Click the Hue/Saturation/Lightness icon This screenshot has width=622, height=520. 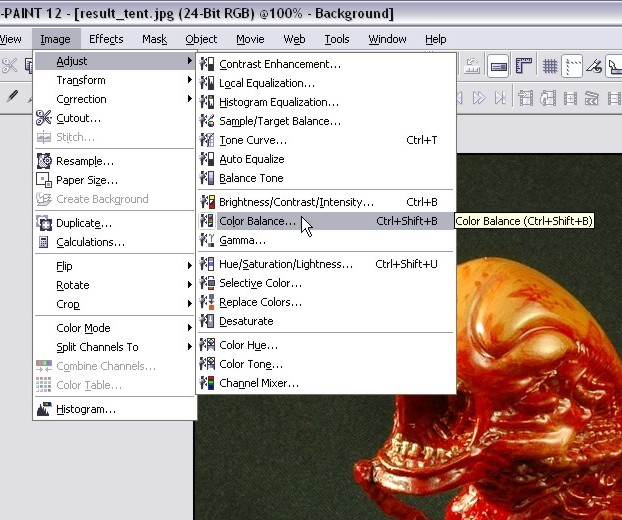207,264
